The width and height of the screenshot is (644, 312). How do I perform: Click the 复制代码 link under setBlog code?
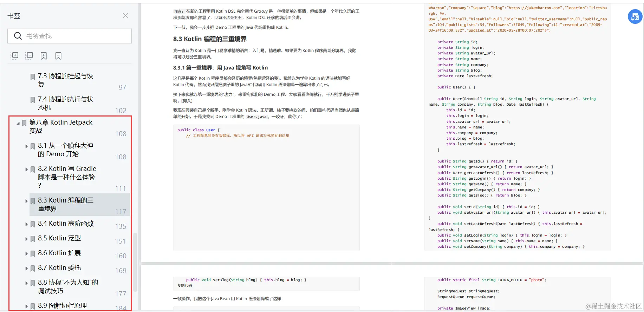[185, 286]
